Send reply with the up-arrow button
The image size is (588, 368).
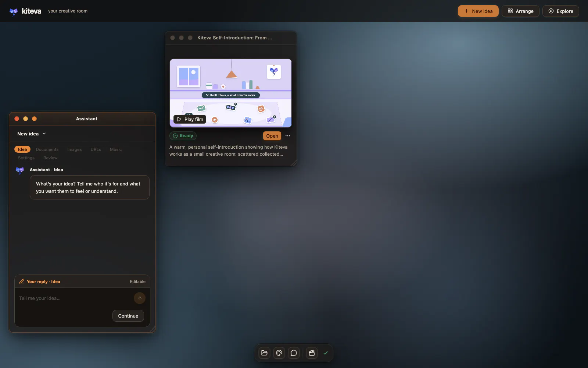coord(140,298)
